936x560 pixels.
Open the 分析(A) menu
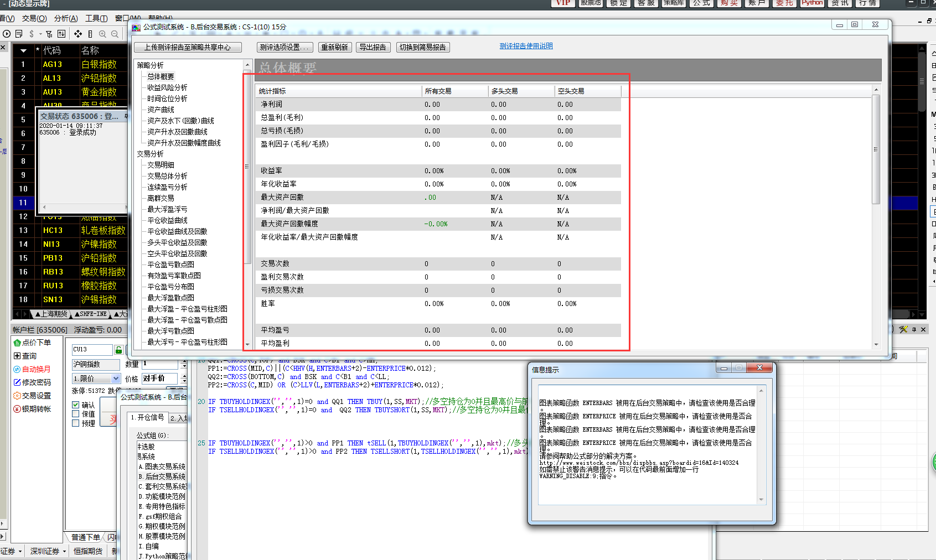click(x=66, y=18)
